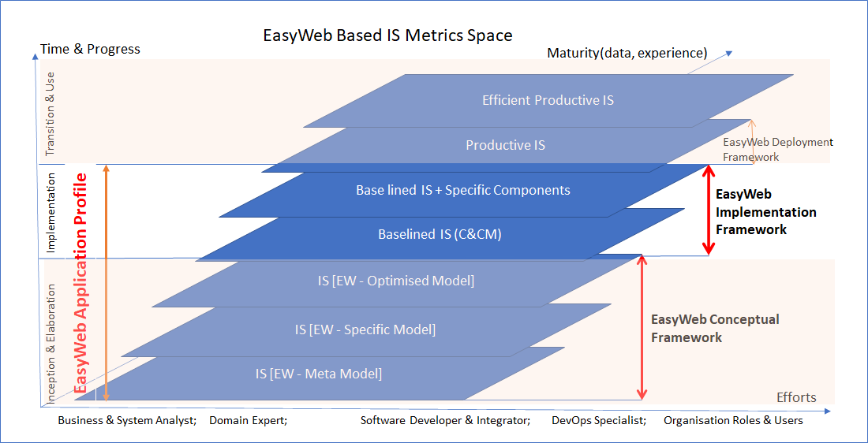Select the diagram title EasyWeb Based IS Metrics Space
Image resolution: width=868 pixels, height=443 pixels.
(387, 35)
